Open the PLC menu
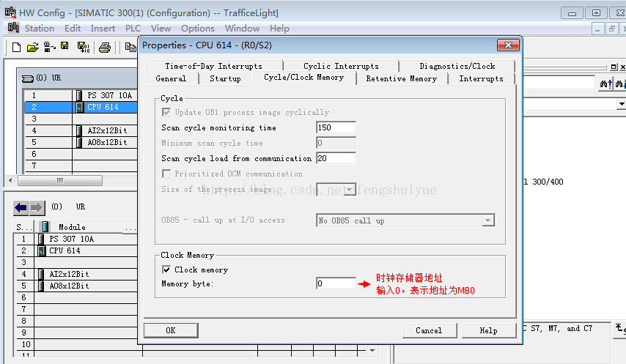This screenshot has height=364, width=626. (x=133, y=29)
